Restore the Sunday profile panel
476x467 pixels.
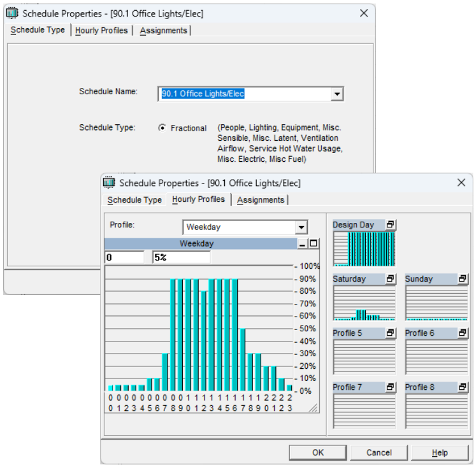463,279
